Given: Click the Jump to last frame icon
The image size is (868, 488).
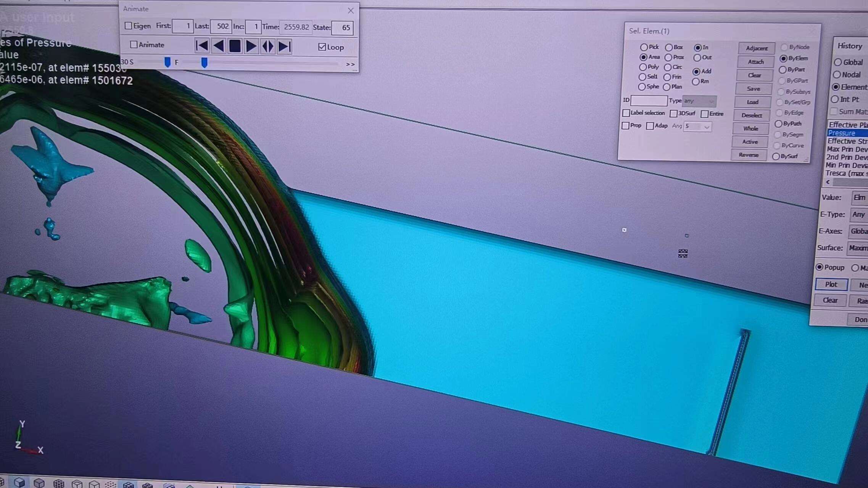Looking at the screenshot, I should pos(285,47).
